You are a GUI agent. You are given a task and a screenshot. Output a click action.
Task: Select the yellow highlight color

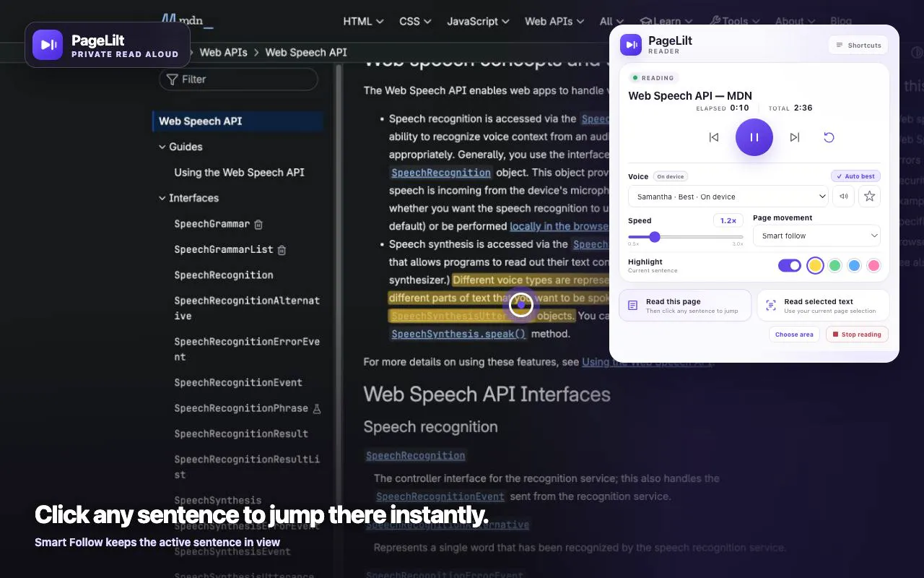pos(815,266)
